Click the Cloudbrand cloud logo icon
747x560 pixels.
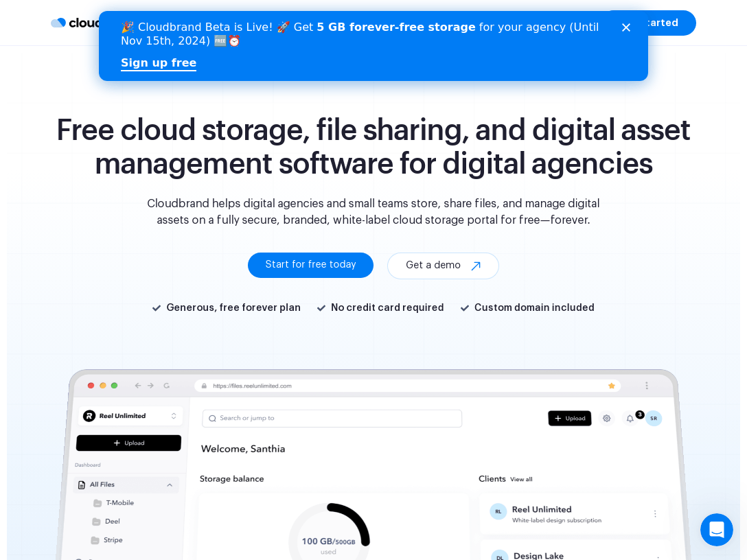pos(58,23)
